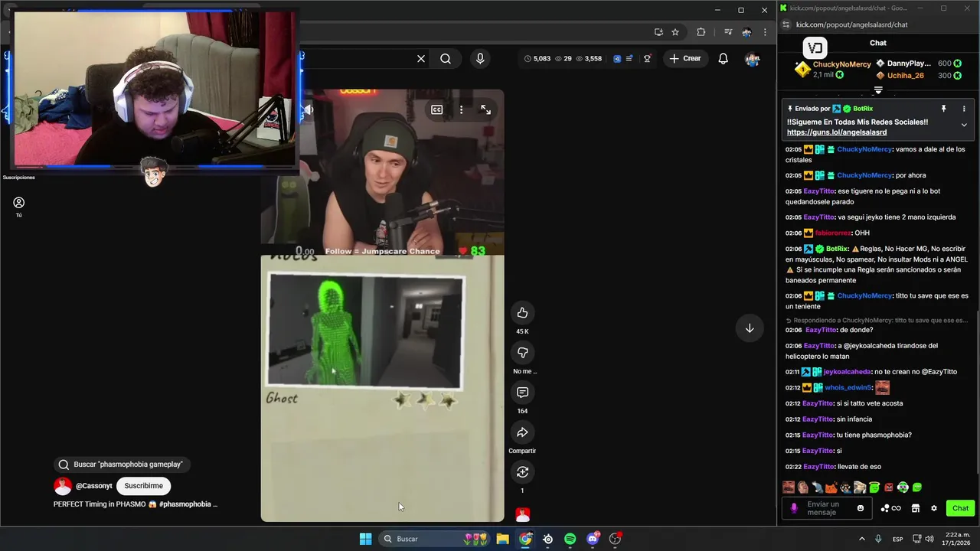The image size is (980, 551).
Task: Open Chrome extensions puzzle icon
Action: [701, 32]
